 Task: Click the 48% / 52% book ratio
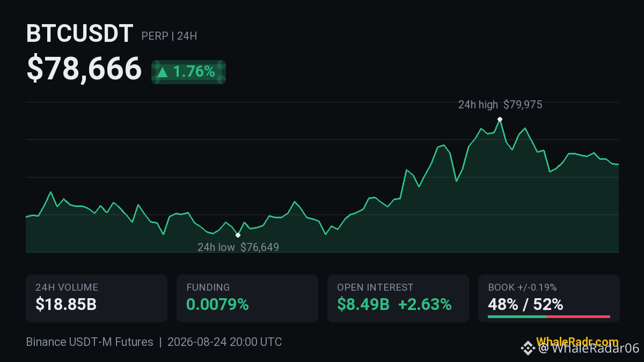click(x=525, y=305)
